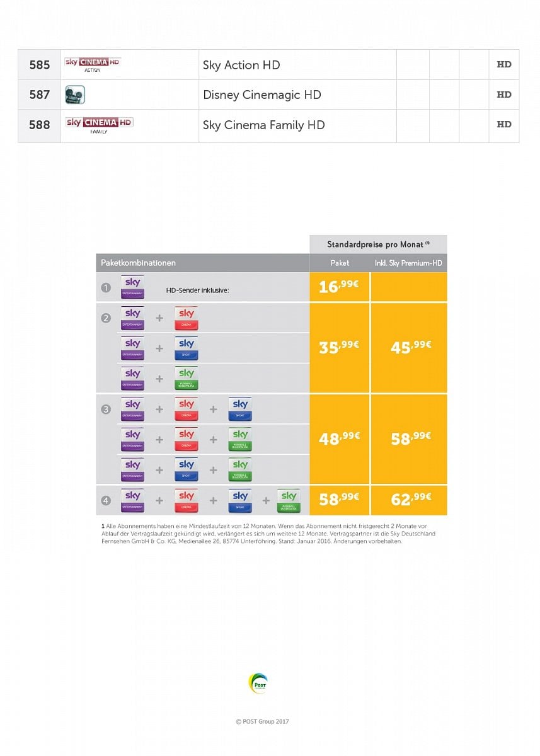Viewport: 540px width, 756px height.
Task: Click the Disney Cinemagic HD channel name
Action: coord(262,94)
